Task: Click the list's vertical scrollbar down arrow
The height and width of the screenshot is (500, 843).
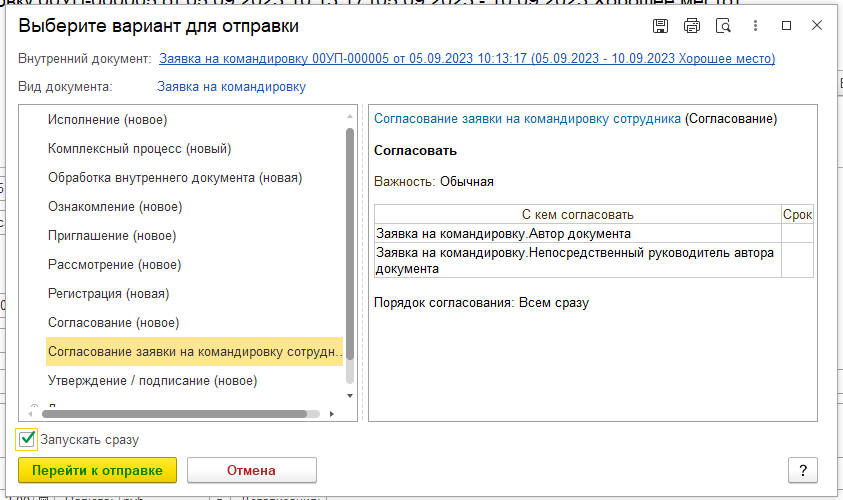Action: pyautogui.click(x=350, y=396)
